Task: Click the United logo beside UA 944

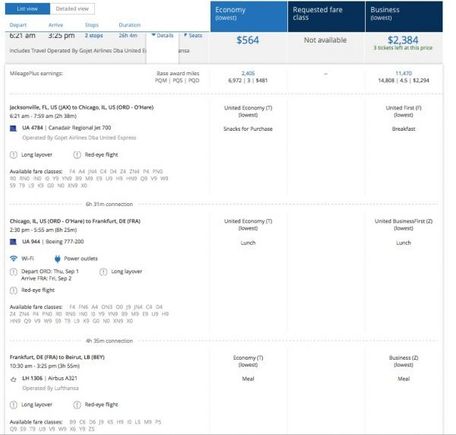Action: click(x=13, y=242)
